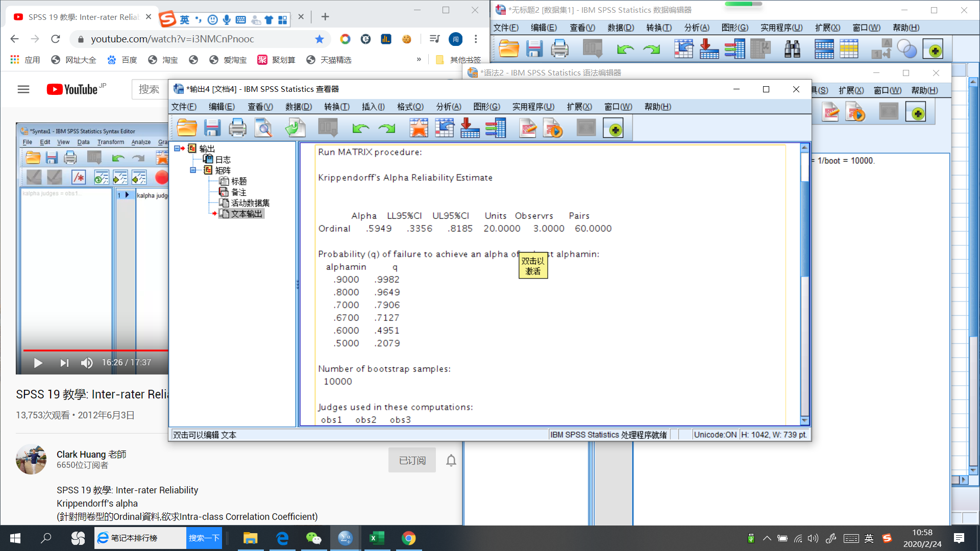This screenshot has height=551, width=980.
Task: Click Recall recently used dialogs icon
Action: pyautogui.click(x=328, y=128)
